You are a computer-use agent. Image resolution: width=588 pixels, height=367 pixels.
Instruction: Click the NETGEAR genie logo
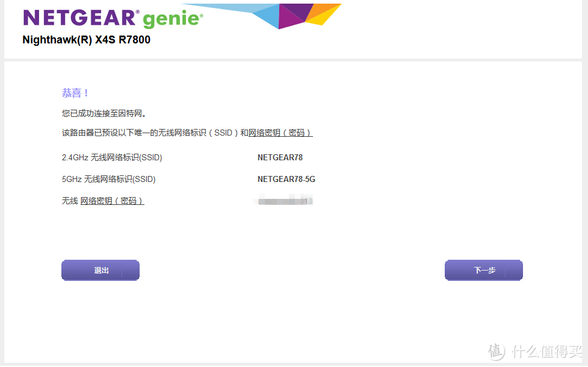click(113, 19)
